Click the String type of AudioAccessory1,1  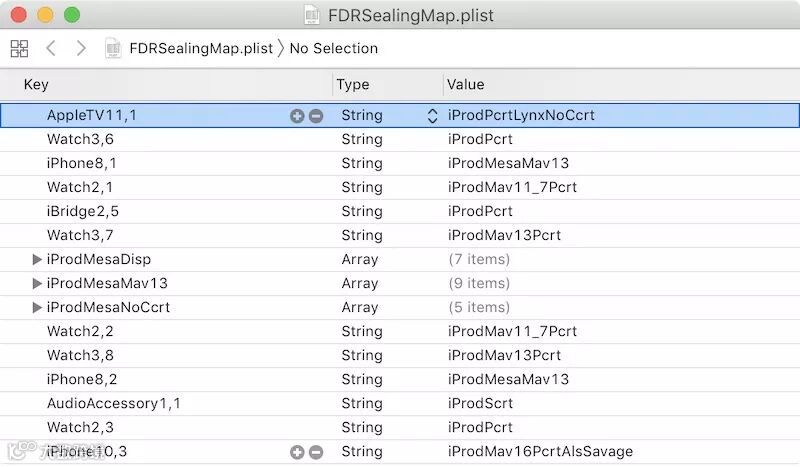coord(362,403)
